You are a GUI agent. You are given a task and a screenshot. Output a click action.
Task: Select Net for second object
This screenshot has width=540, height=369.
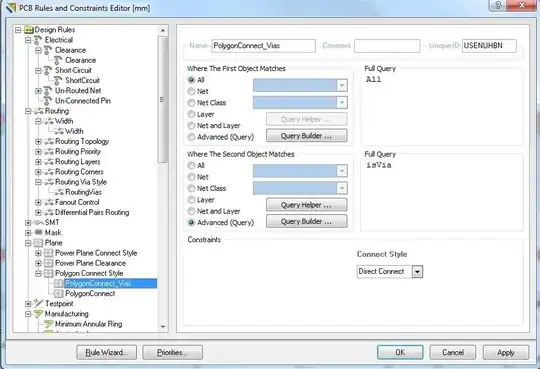click(191, 177)
